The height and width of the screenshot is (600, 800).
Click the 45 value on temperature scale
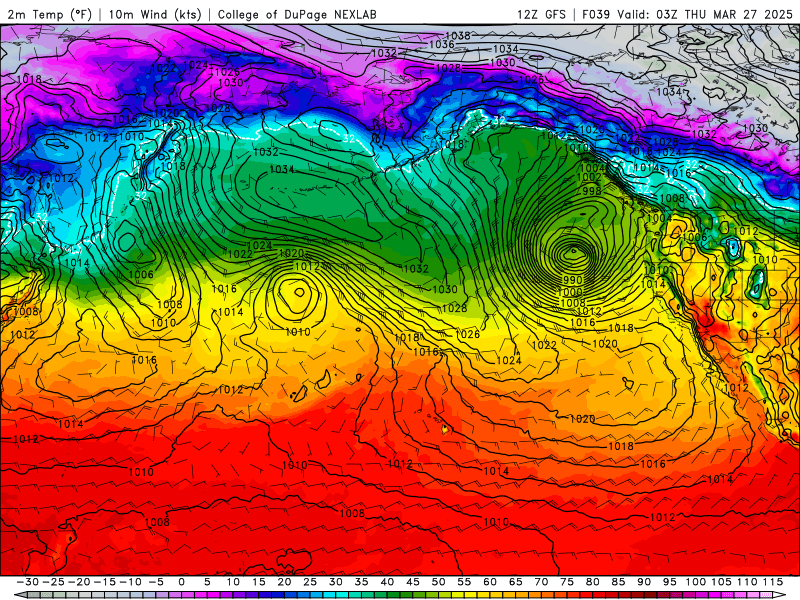coord(413,582)
